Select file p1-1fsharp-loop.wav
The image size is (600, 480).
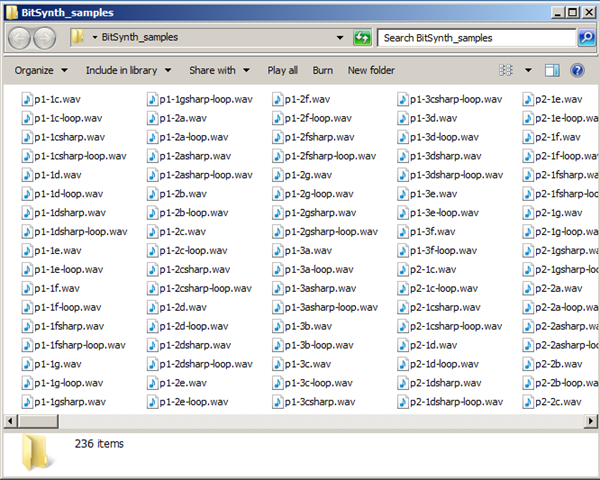[74, 345]
